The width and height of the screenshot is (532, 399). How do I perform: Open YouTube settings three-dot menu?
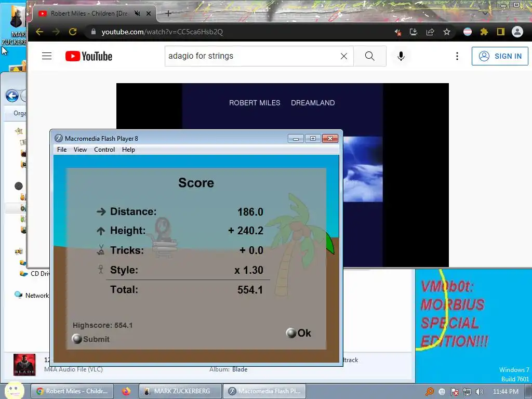457,56
